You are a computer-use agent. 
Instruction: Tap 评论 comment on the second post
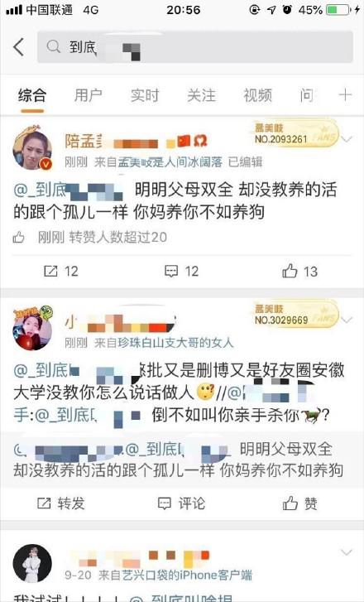[x=182, y=503]
